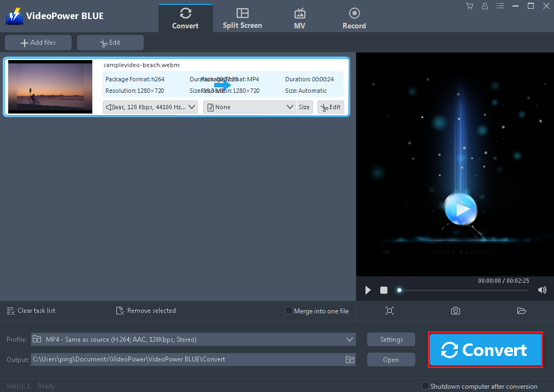Open the shopping cart store icon
Screen dimensions: 554x392
[469, 6]
